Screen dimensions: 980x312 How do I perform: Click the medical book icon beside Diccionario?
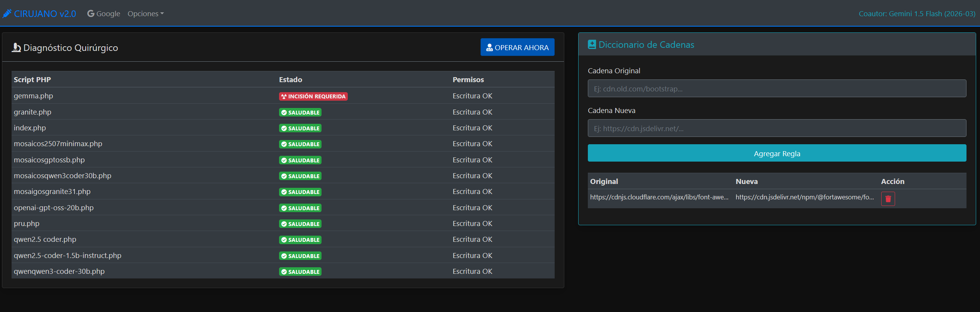pyautogui.click(x=592, y=45)
